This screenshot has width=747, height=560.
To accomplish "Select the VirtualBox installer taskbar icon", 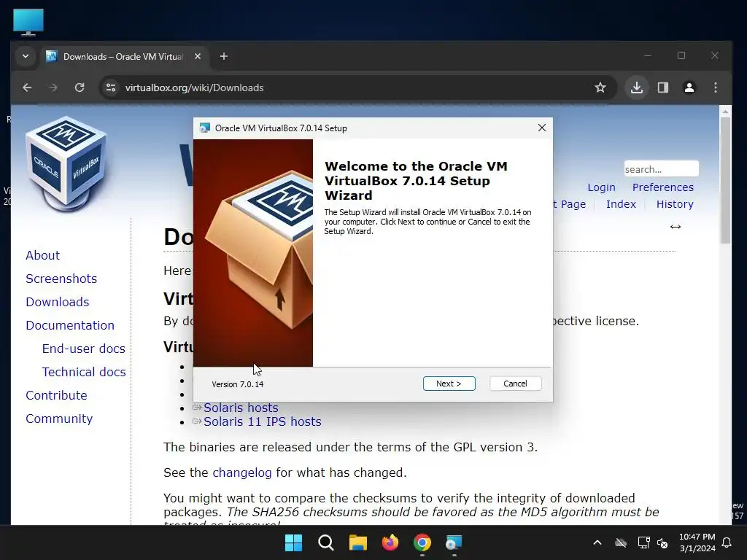I will [454, 542].
